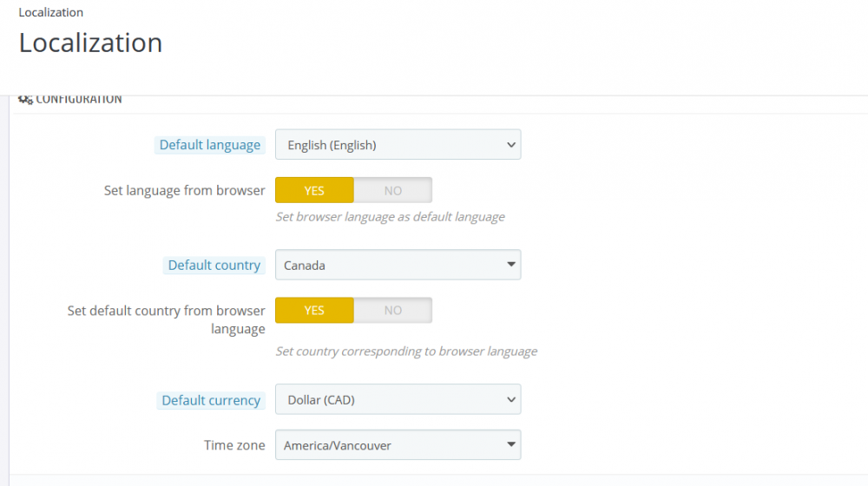This screenshot has width=868, height=486.
Task: Open the Default currency Dollar (CAD) dropdown
Action: (398, 400)
